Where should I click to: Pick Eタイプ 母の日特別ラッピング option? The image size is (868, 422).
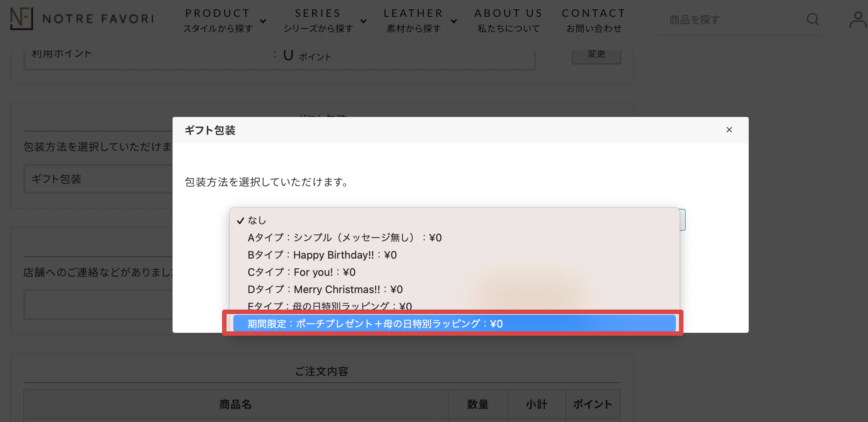pos(329,305)
